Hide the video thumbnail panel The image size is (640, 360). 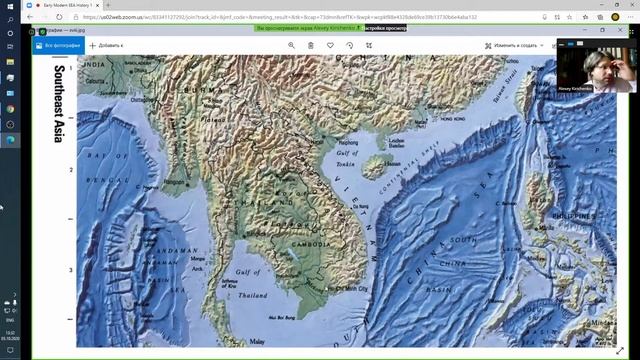562,44
